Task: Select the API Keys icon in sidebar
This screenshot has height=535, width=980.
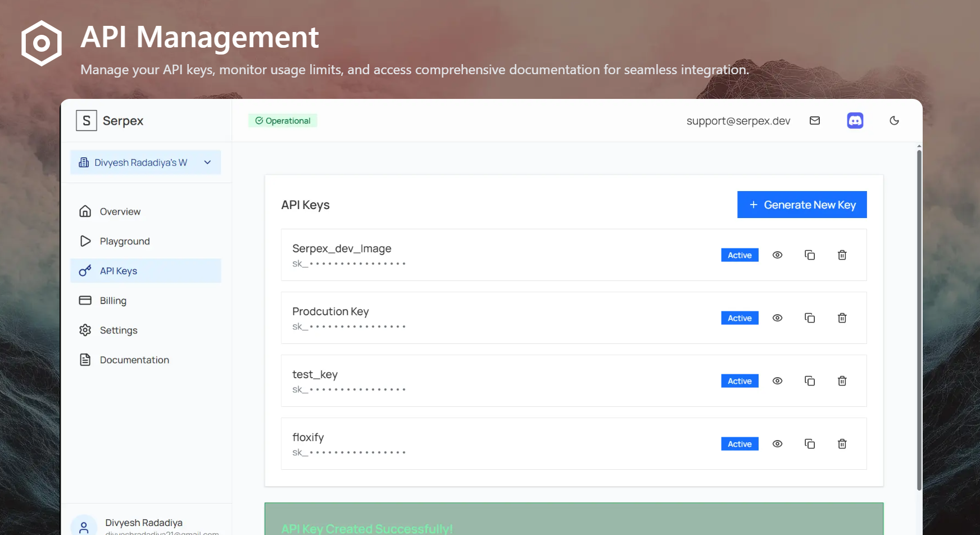Action: pyautogui.click(x=84, y=270)
